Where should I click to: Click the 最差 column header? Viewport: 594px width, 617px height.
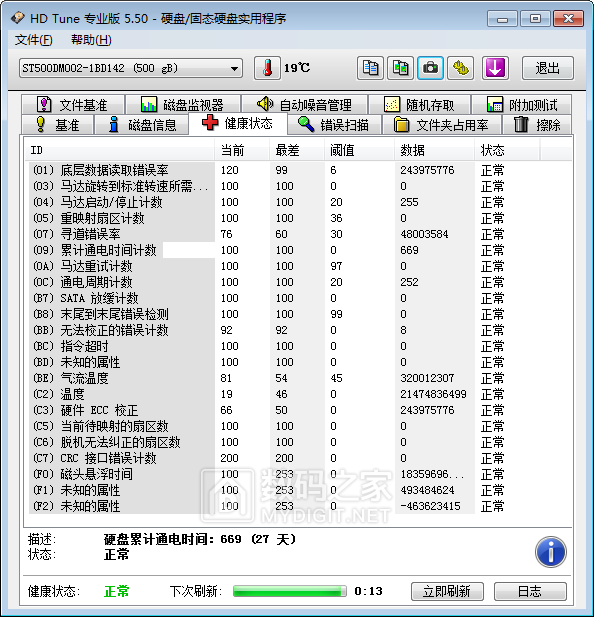(297, 150)
